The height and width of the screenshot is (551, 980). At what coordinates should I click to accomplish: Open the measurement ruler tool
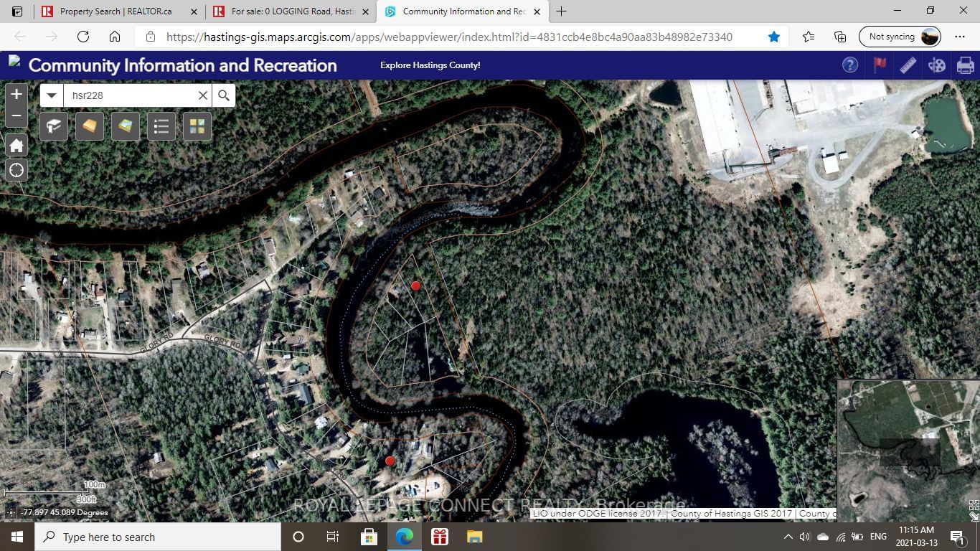[908, 65]
